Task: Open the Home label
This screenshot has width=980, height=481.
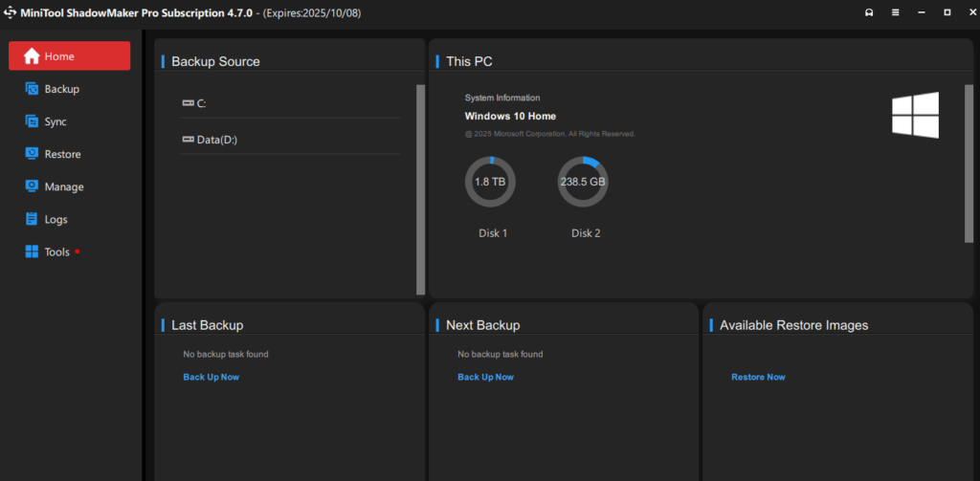Action: 59,56
